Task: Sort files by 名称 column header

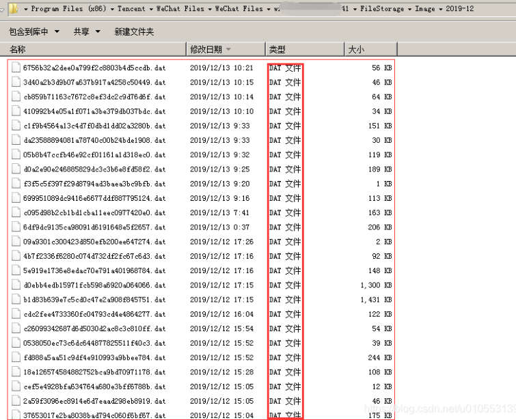Action: (x=94, y=49)
